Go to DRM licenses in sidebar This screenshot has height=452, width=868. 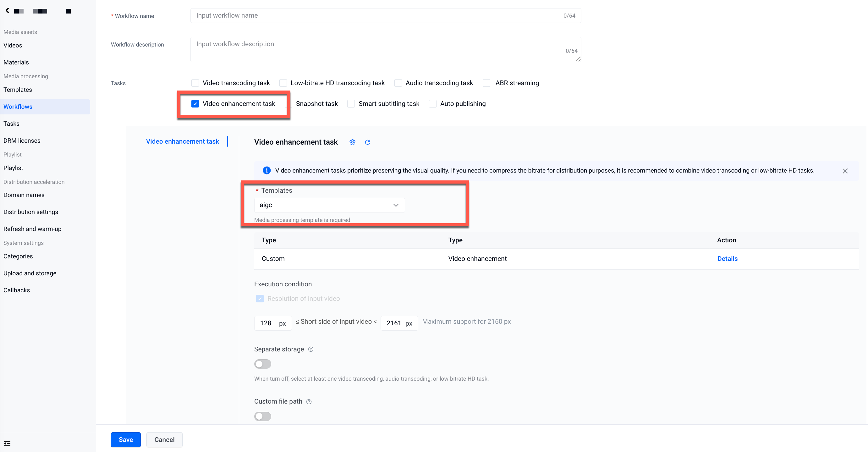click(x=22, y=141)
